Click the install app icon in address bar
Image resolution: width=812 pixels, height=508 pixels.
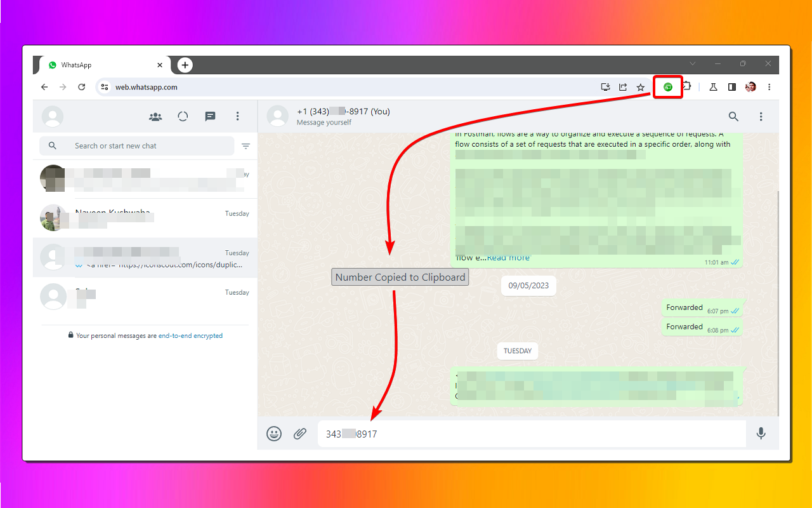[x=605, y=87]
